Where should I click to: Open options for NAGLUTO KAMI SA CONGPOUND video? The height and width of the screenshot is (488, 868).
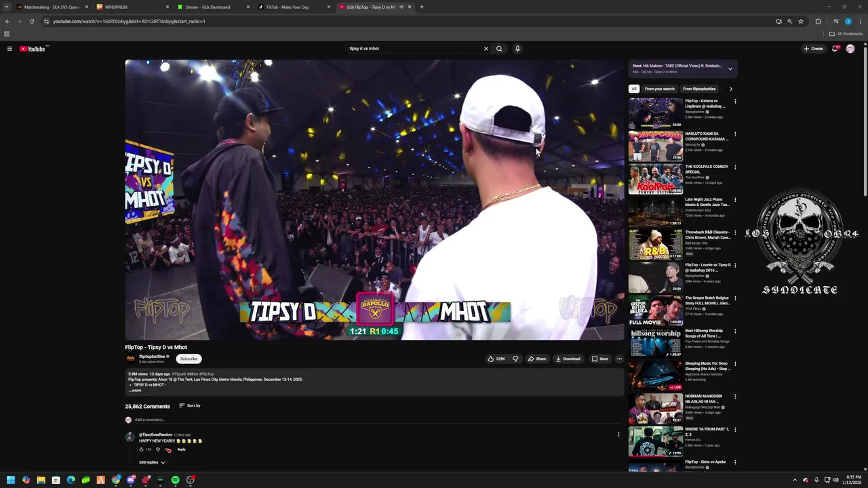click(735, 134)
